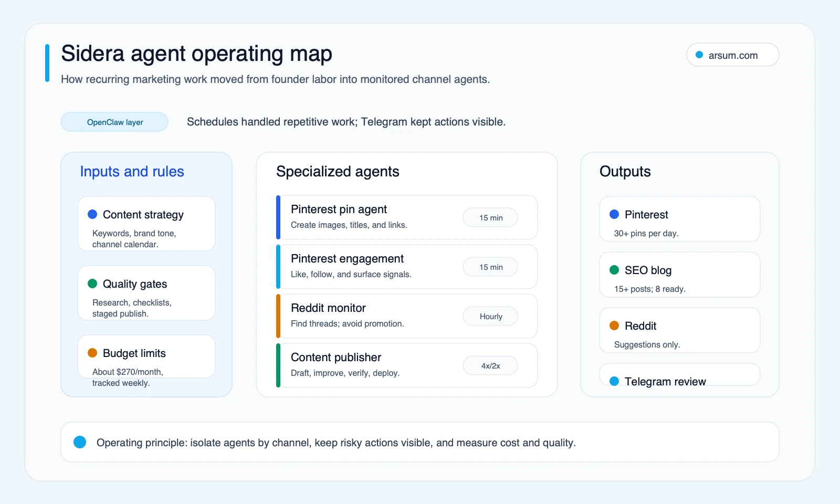
Task: Click the Hourly badge for Reddit monitor
Action: click(x=490, y=316)
